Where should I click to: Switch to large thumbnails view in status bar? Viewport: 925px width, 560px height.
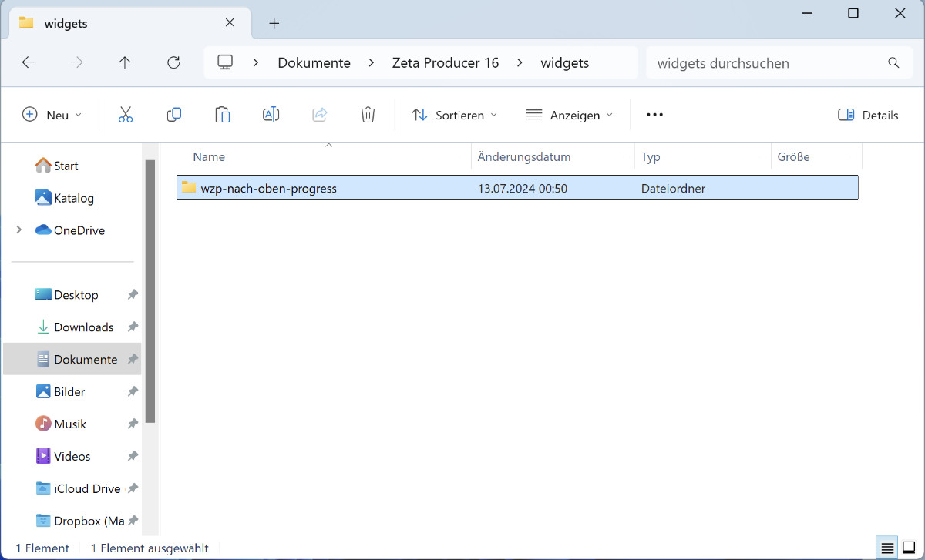[909, 548]
